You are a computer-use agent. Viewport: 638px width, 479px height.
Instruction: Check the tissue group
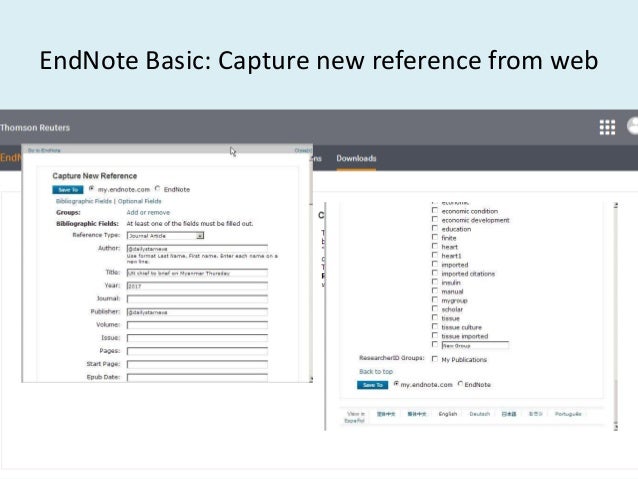tap(435, 318)
